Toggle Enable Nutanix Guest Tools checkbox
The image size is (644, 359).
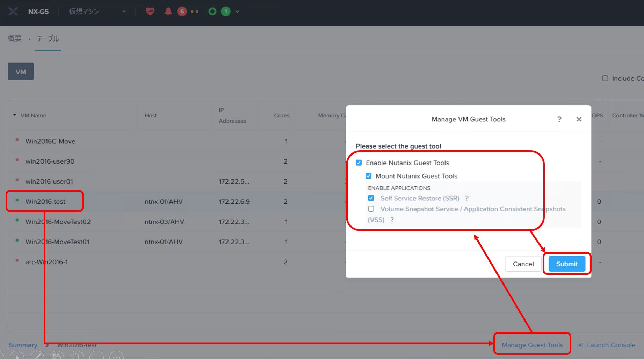tap(359, 163)
